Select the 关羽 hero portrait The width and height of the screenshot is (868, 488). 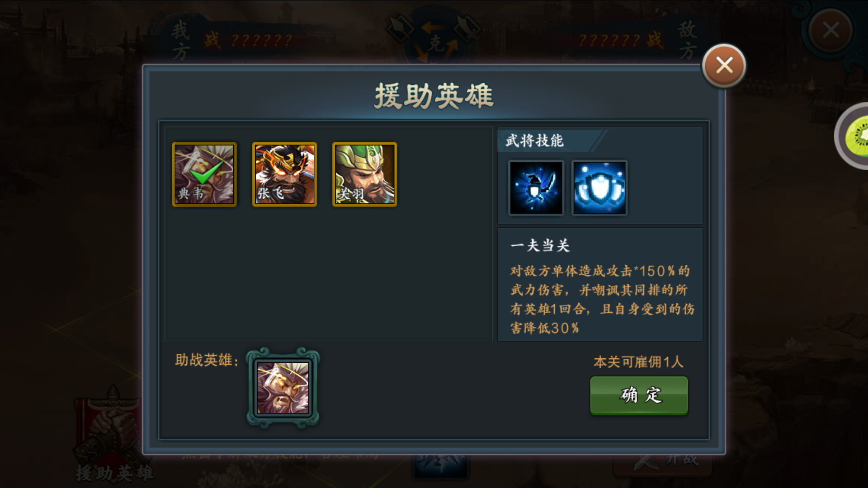click(x=364, y=174)
